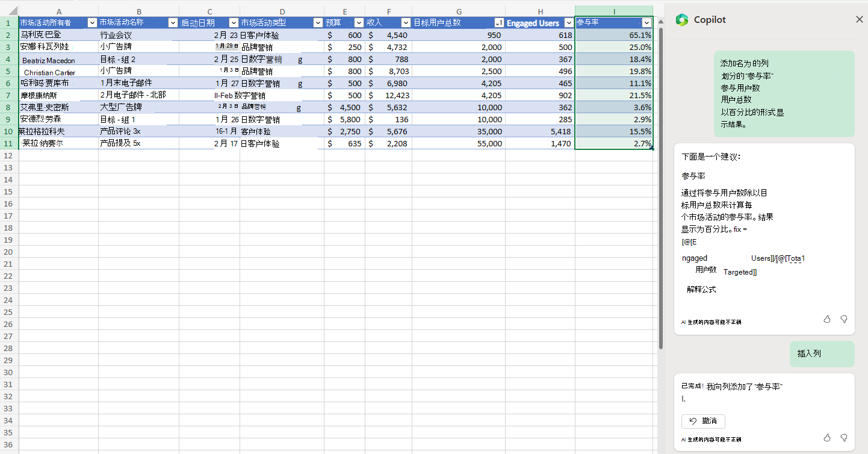This screenshot has width=868, height=454.
Task: Select engaged users cell 1,470
Action: 540,143
